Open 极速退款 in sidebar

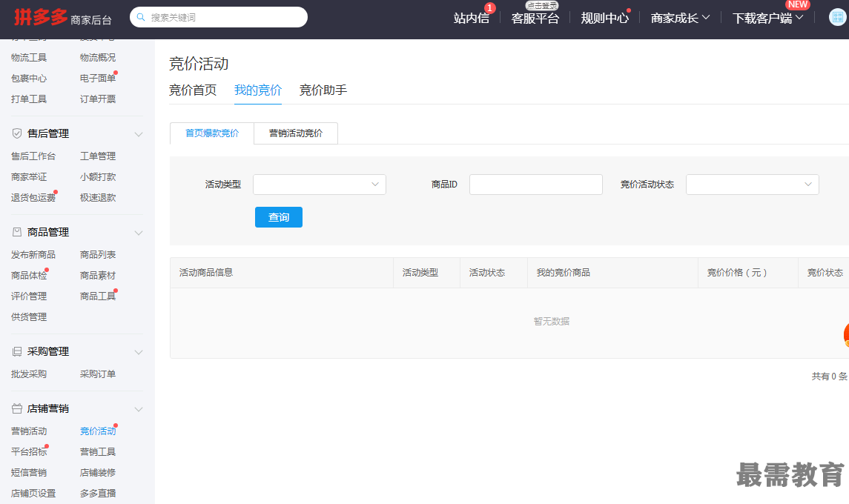pos(97,198)
